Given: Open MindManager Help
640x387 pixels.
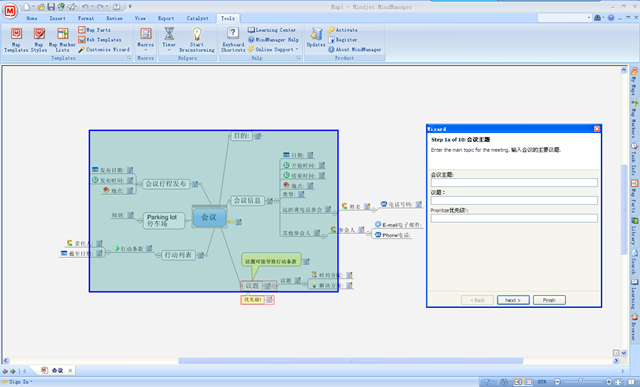Looking at the screenshot, I should pos(273,40).
